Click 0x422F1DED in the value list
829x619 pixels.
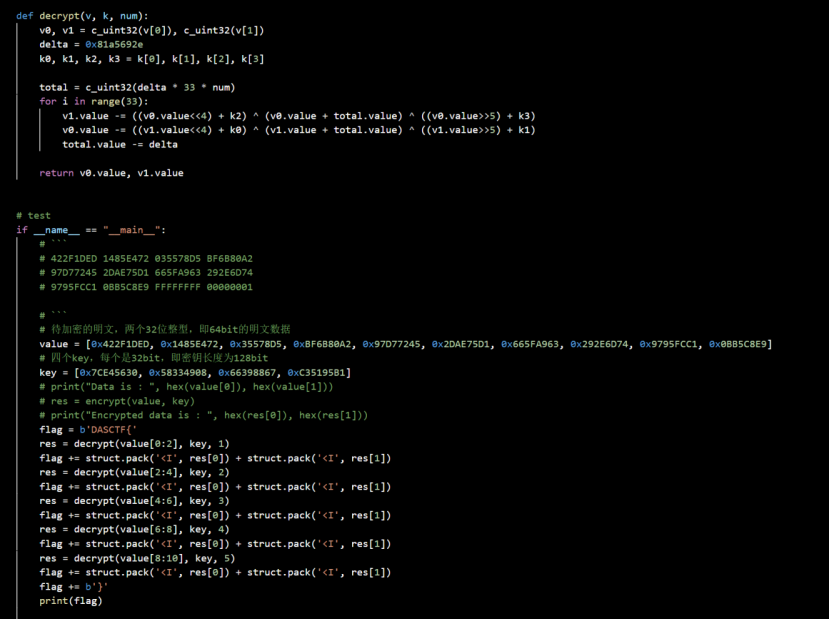pos(120,344)
